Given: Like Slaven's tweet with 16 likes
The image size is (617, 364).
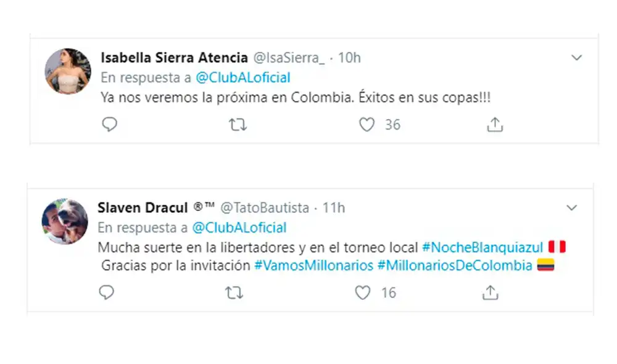Looking at the screenshot, I should click(x=363, y=292).
